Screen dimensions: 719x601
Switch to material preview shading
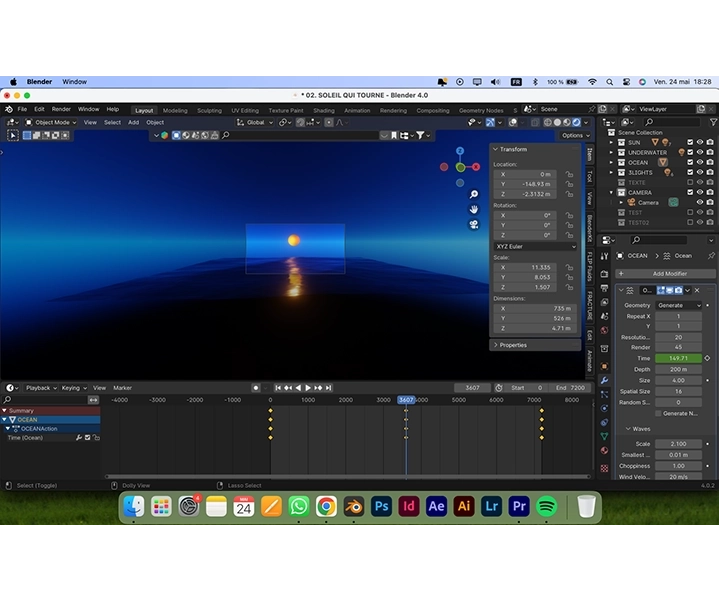(567, 122)
